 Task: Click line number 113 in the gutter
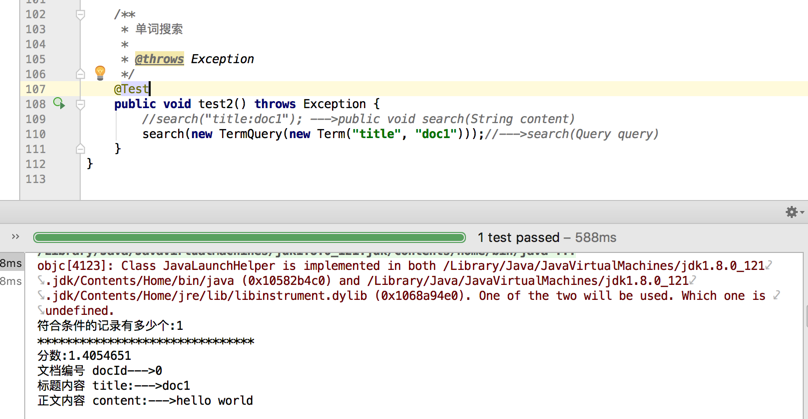(x=36, y=179)
